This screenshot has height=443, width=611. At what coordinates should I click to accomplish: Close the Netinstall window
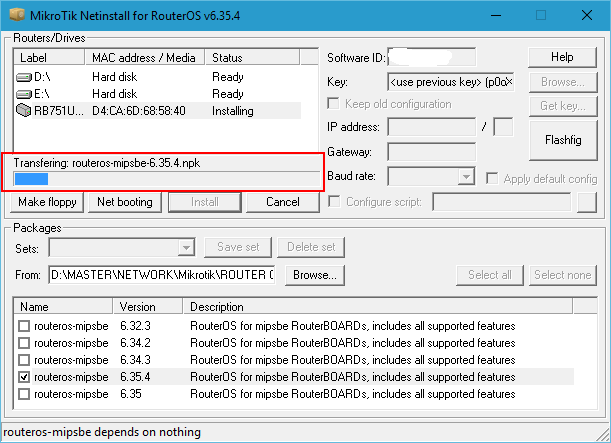coord(587,15)
